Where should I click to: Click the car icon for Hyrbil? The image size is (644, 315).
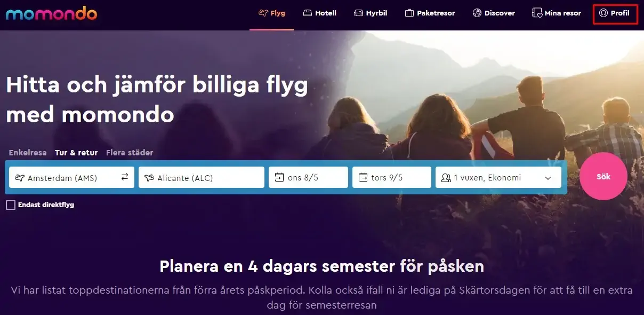(359, 13)
